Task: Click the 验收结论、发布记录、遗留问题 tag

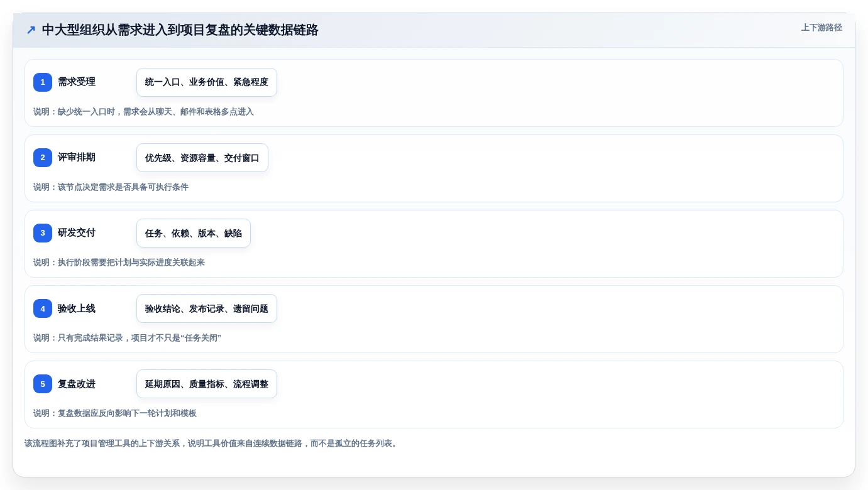Action: (207, 308)
